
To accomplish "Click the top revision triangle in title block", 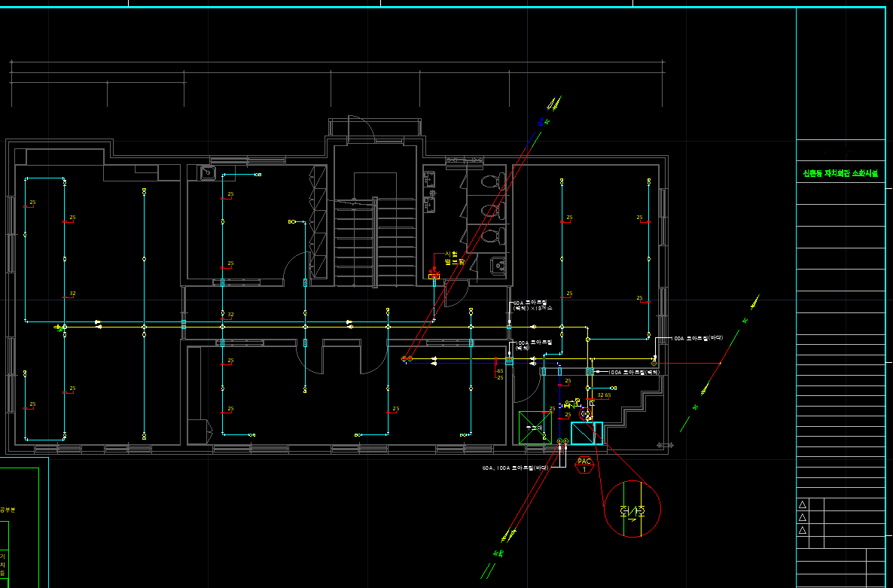I will click(x=803, y=504).
